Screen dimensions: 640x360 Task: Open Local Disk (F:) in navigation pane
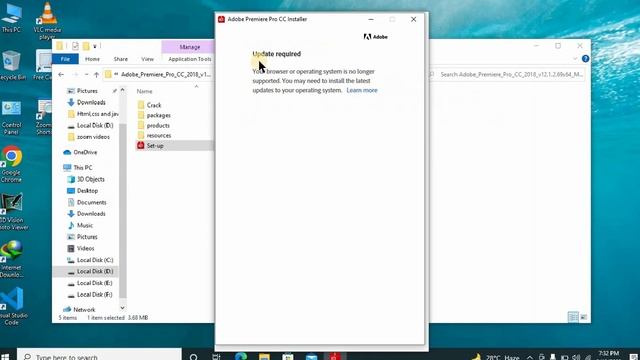pyautogui.click(x=94, y=294)
